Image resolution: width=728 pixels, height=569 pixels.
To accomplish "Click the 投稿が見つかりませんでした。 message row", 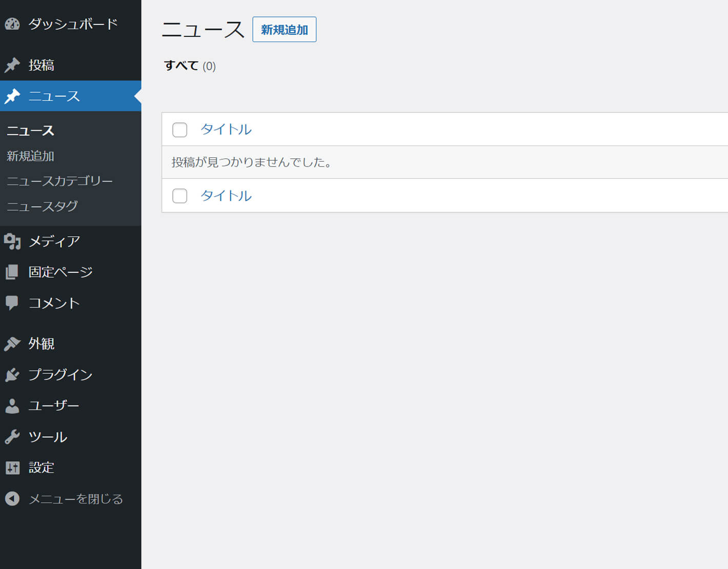I will (445, 162).
